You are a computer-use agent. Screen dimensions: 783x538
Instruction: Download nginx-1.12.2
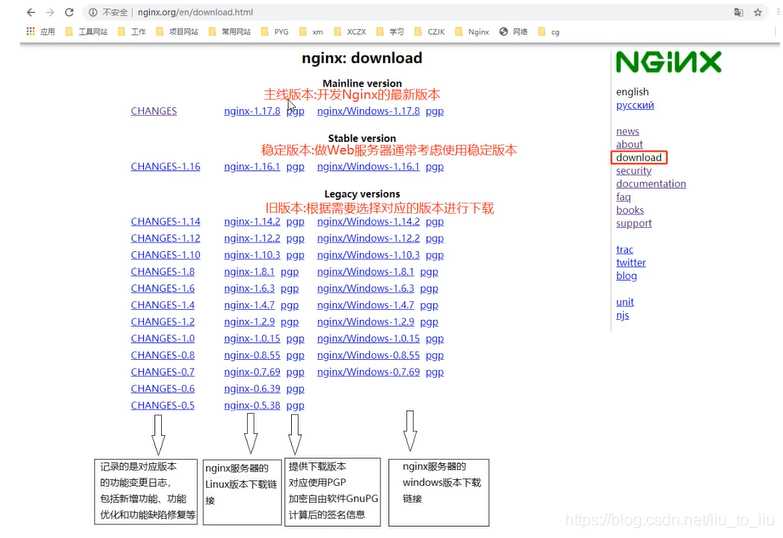click(x=252, y=238)
